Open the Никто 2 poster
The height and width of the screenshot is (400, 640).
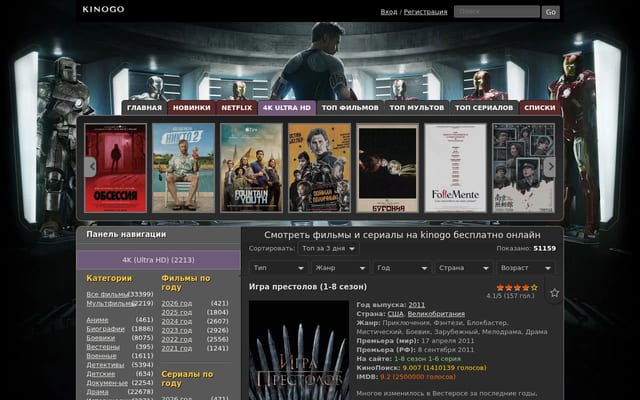[x=183, y=168]
